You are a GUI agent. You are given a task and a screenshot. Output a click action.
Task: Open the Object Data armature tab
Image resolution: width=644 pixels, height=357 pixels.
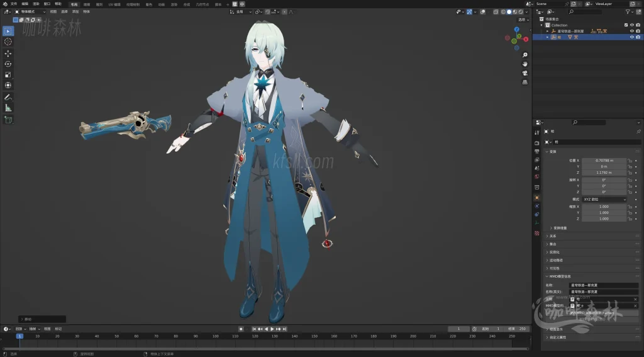(x=537, y=222)
